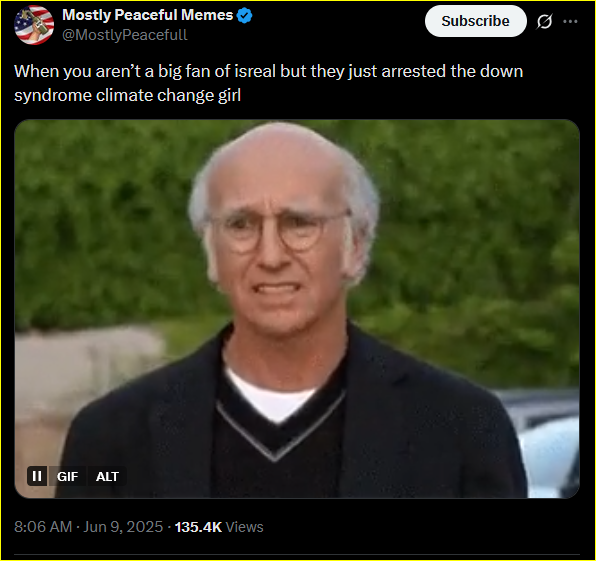Click the GIF label badge
This screenshot has height=561, width=596.
(x=67, y=476)
